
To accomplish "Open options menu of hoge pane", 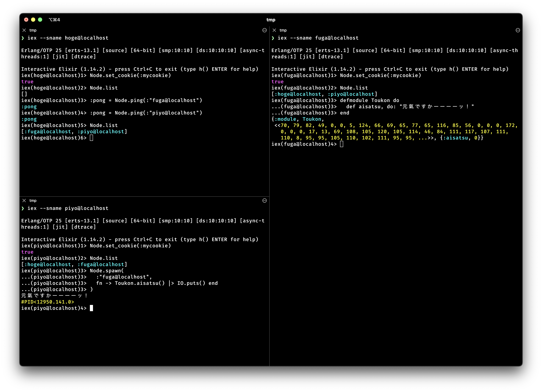I will [264, 30].
